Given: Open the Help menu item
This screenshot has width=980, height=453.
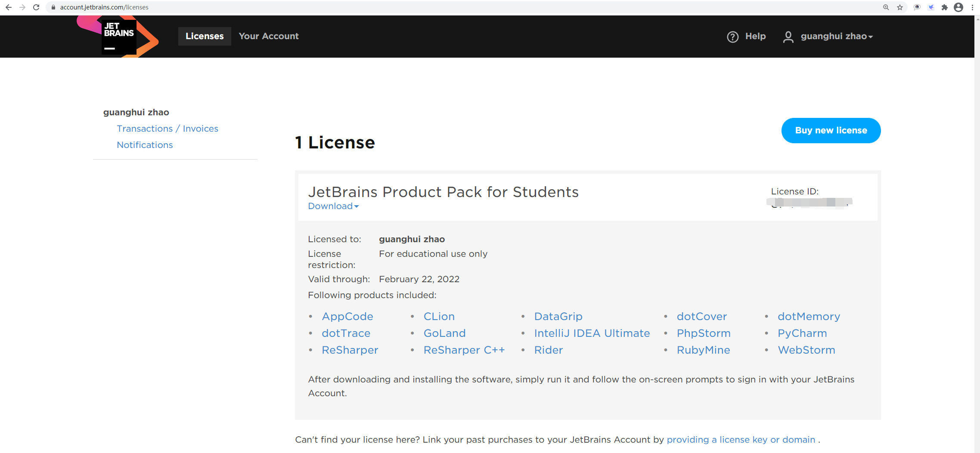Looking at the screenshot, I should click(x=755, y=36).
